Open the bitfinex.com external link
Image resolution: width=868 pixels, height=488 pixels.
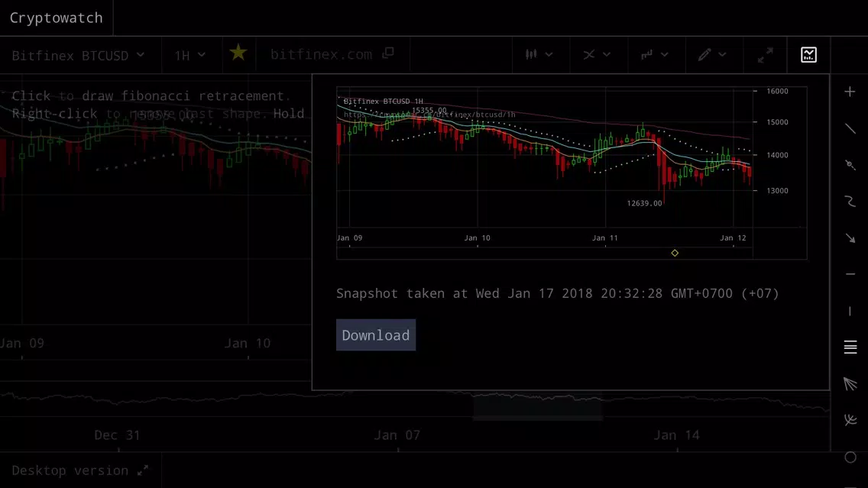(332, 54)
